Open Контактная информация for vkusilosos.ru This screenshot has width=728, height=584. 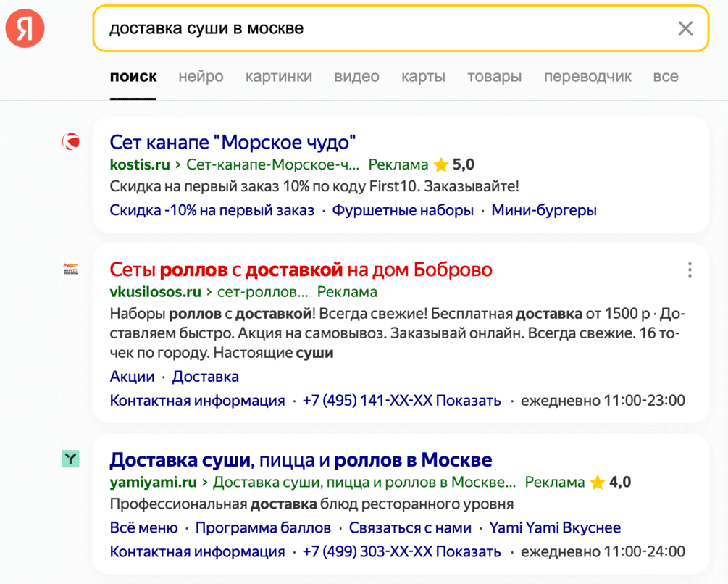click(x=197, y=400)
